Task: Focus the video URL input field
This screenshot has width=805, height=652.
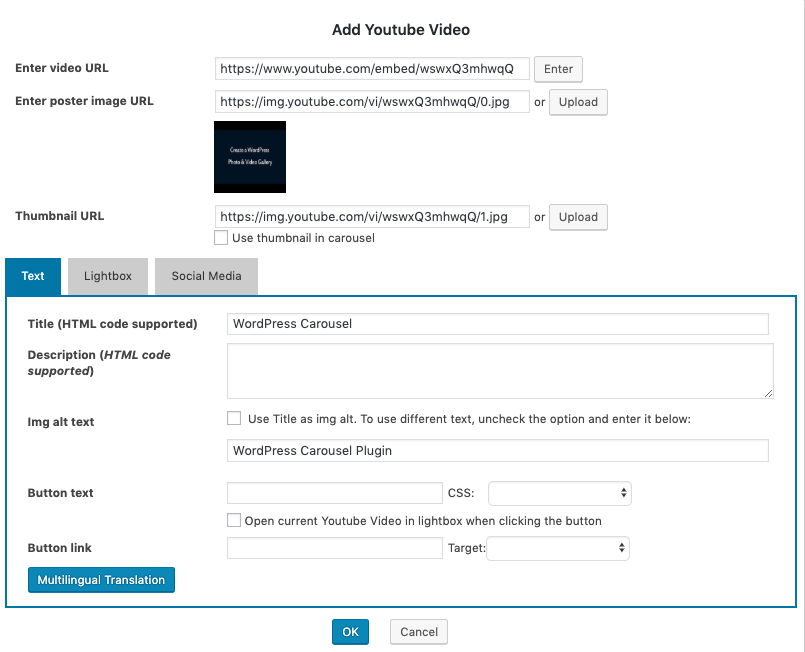Action: tap(371, 69)
